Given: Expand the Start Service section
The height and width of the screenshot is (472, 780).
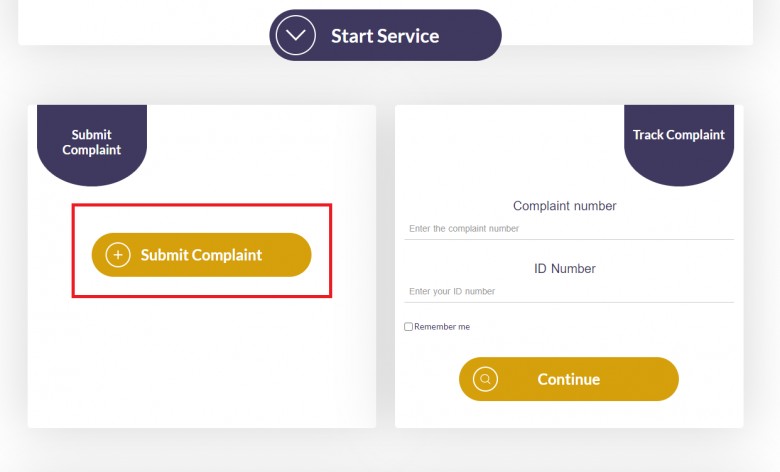Looking at the screenshot, I should 386,35.
